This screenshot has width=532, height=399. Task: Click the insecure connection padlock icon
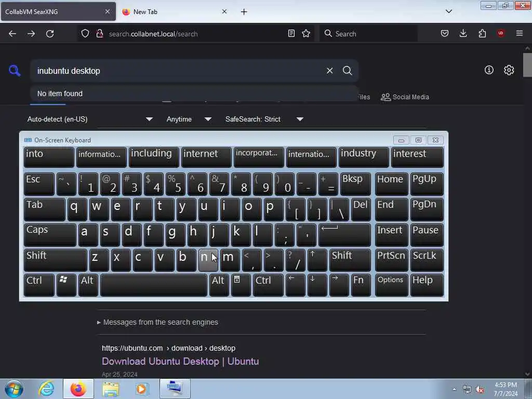[x=100, y=34]
